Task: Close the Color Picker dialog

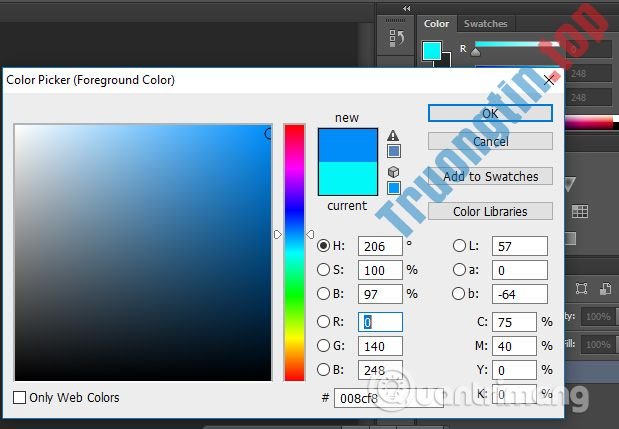Action: point(549,80)
